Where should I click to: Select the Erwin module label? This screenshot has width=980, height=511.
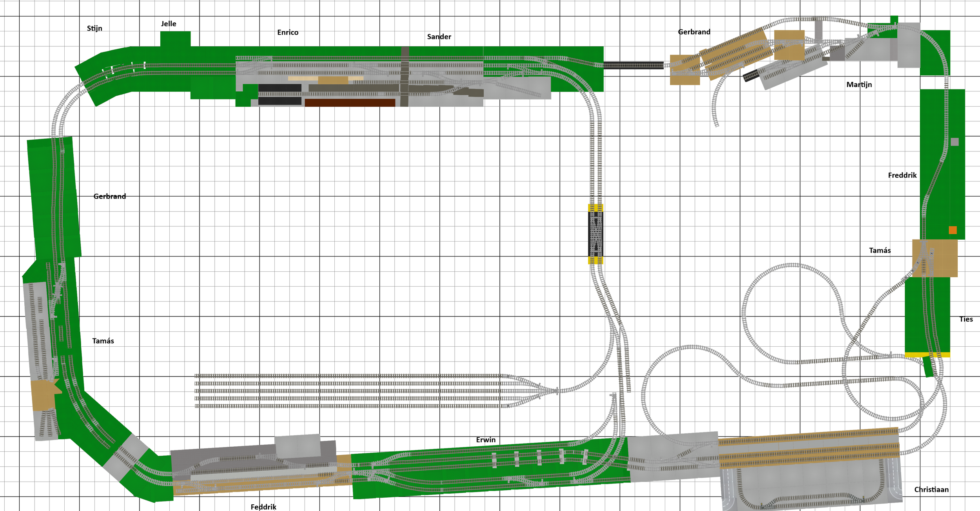tap(486, 440)
